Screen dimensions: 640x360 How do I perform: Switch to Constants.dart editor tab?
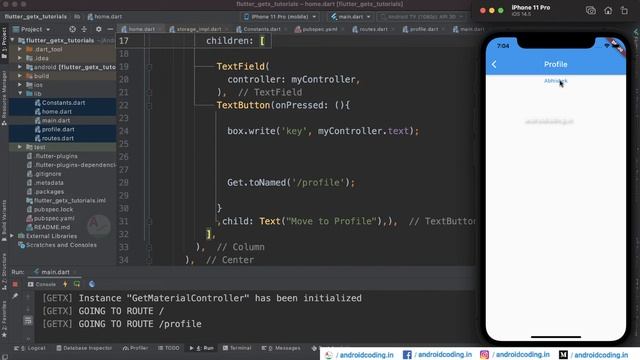click(x=258, y=29)
